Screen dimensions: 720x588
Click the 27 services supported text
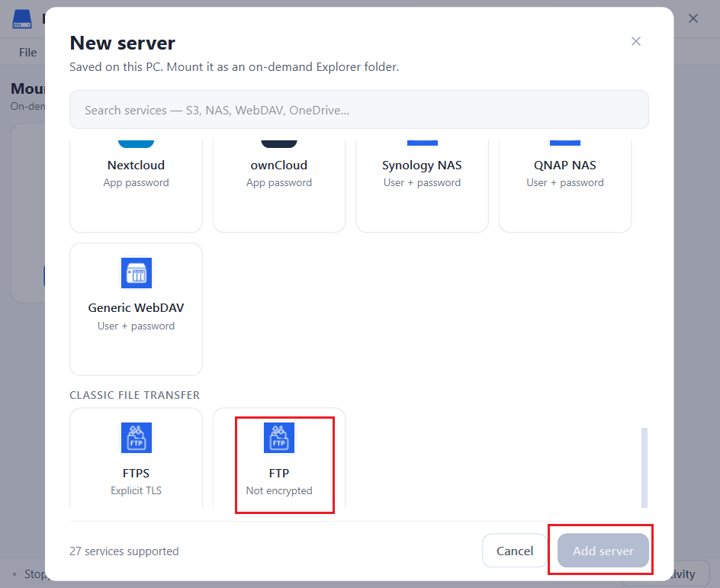[124, 551]
